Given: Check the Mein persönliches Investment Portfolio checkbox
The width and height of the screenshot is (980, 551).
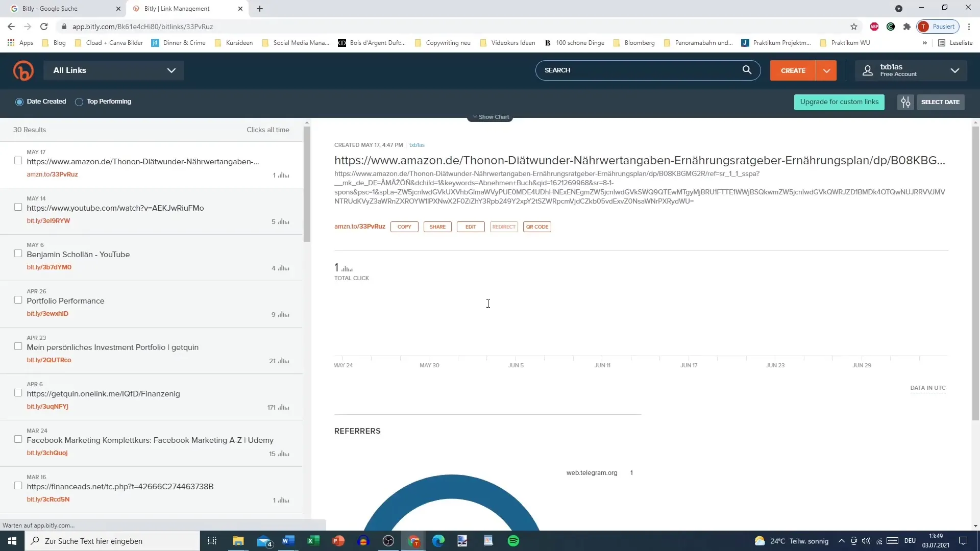Looking at the screenshot, I should coord(18,346).
